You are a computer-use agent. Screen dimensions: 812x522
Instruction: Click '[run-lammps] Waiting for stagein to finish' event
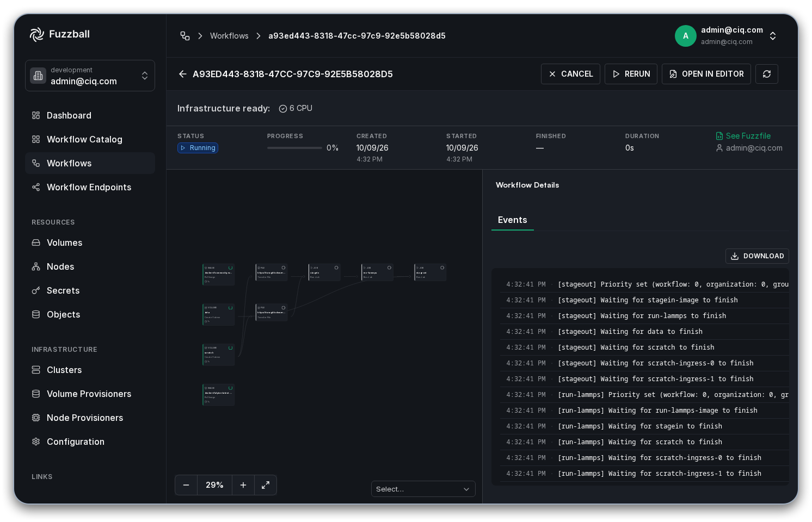(x=644, y=426)
